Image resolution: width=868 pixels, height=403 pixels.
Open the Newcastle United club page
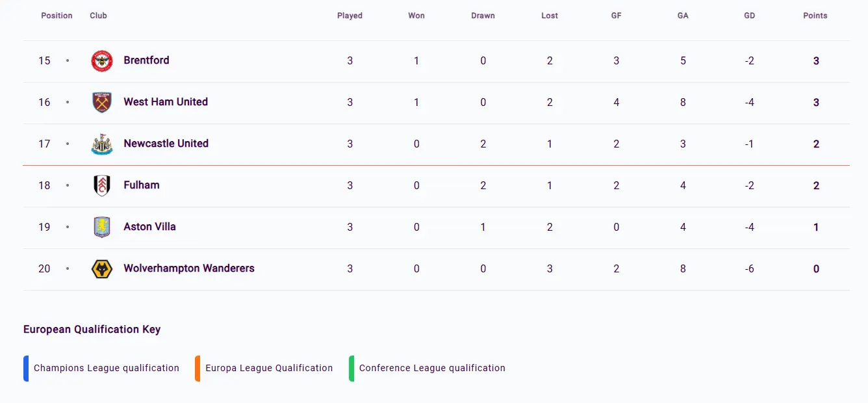[x=166, y=144]
